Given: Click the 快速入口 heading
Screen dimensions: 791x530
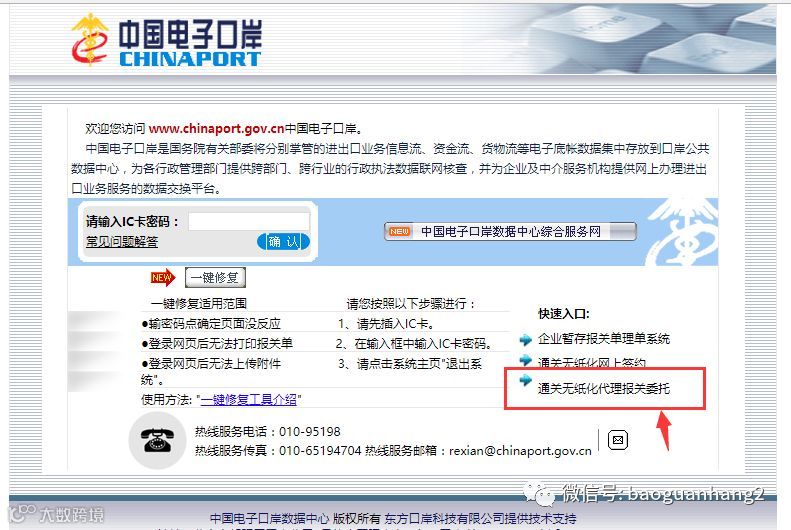Looking at the screenshot, I should [563, 314].
